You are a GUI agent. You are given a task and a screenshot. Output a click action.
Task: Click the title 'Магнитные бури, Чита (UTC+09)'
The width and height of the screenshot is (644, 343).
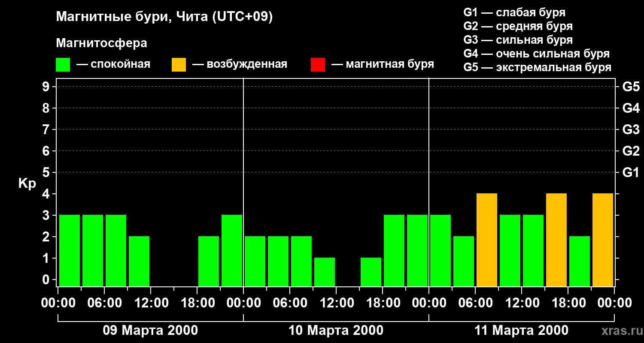pos(164,17)
